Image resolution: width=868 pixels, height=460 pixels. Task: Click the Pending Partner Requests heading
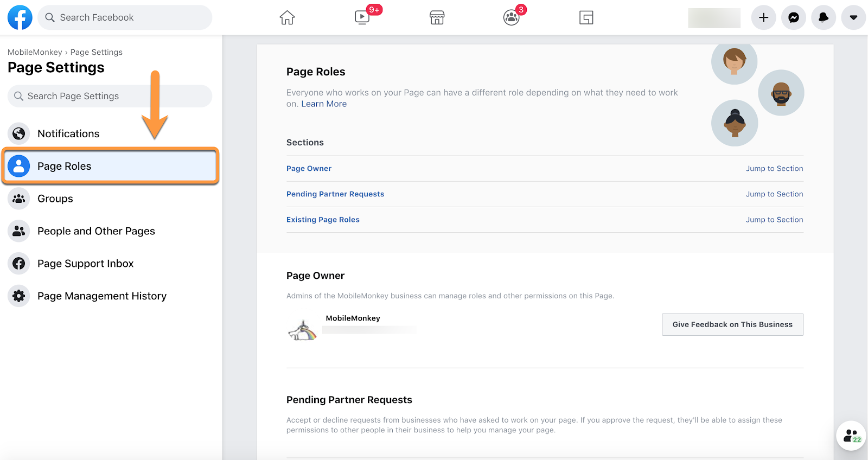[349, 400]
